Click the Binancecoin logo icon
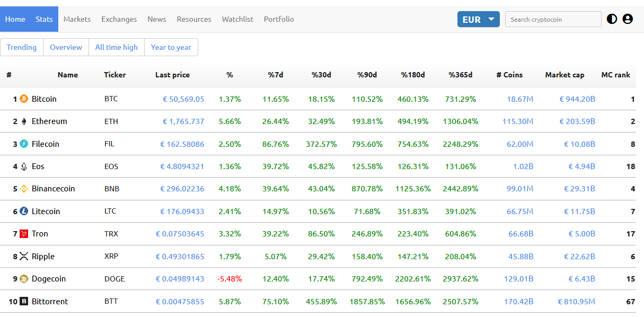The image size is (644, 317). 23,189
